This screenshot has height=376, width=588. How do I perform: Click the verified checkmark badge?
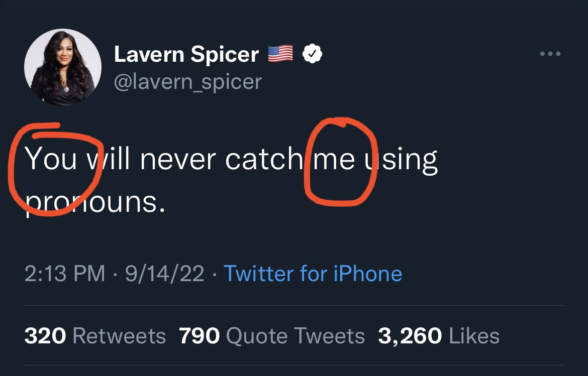tap(312, 54)
